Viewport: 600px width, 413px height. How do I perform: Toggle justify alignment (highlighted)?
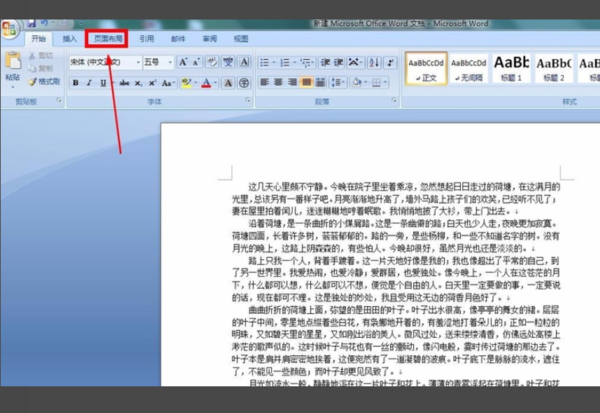pyautogui.click(x=306, y=82)
